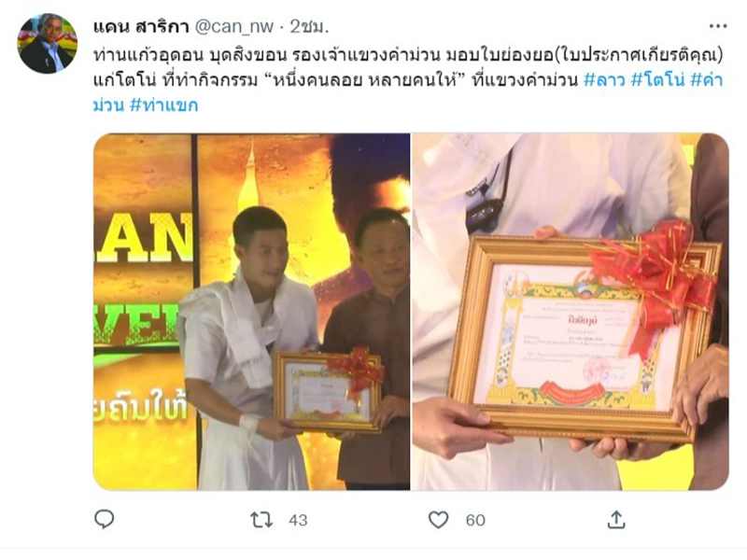
Task: Open the share upload icon
Action: 616,520
